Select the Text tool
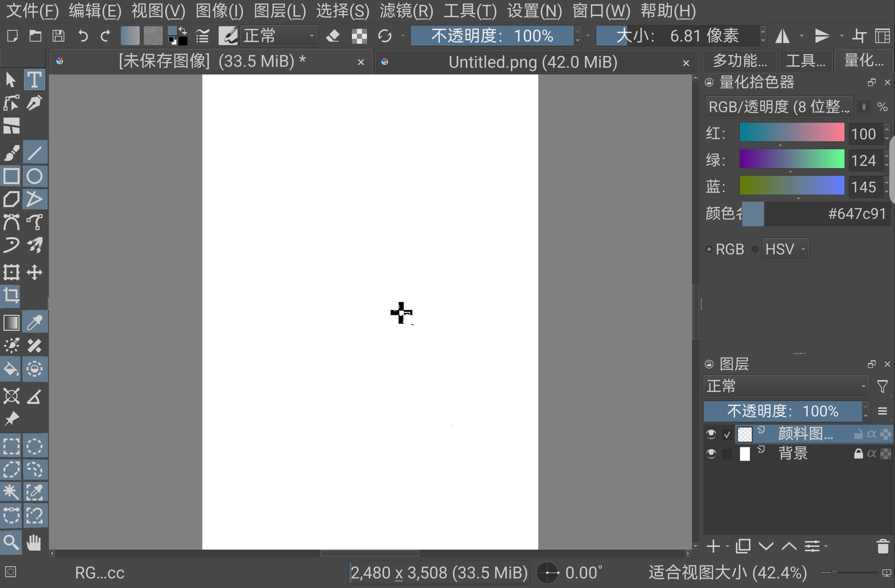 tap(34, 80)
